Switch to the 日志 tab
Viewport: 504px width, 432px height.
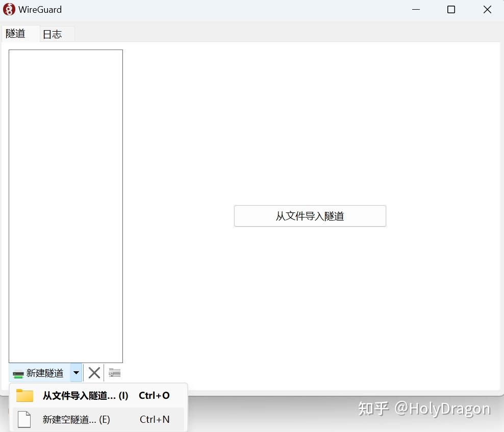click(53, 34)
